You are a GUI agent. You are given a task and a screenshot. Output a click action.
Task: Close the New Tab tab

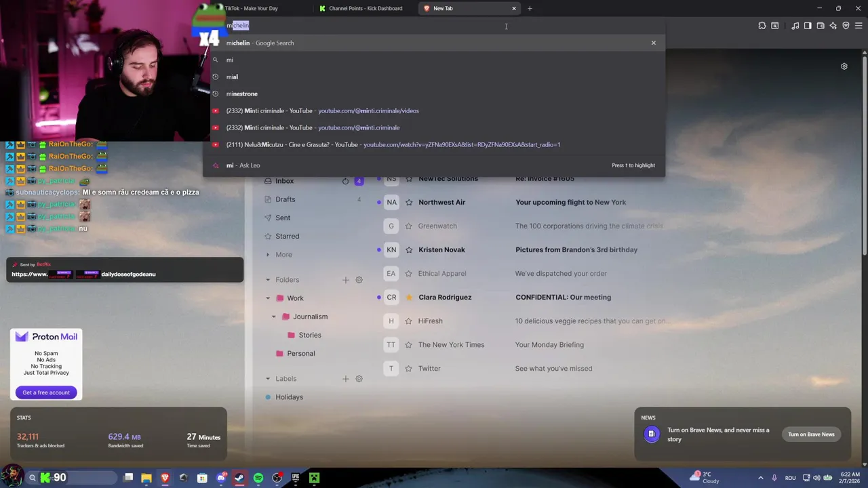click(x=514, y=8)
